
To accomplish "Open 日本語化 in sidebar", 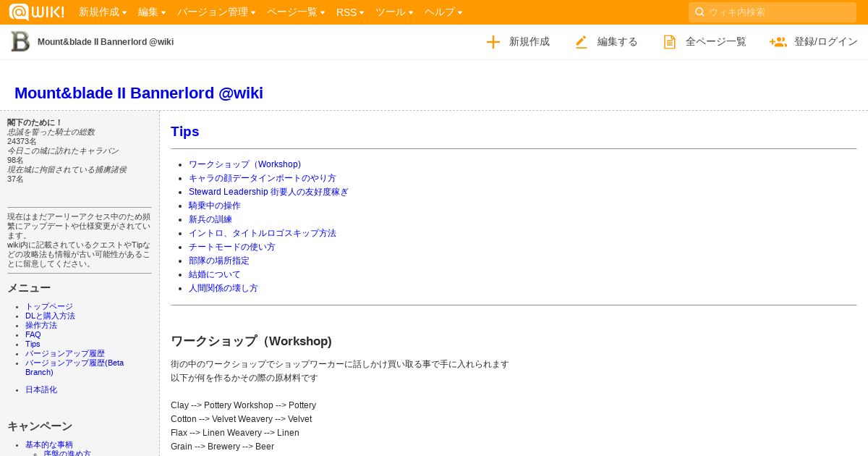I will [41, 389].
